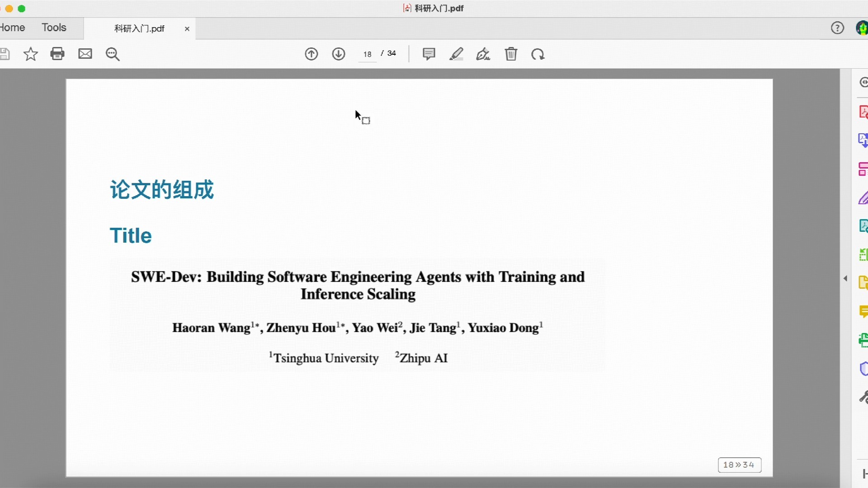Click the heading 论文的组成
Viewport: 868px width, 488px height.
tap(161, 189)
